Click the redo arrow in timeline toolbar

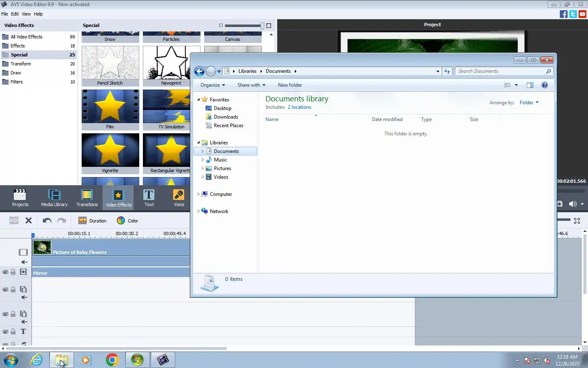tap(61, 221)
